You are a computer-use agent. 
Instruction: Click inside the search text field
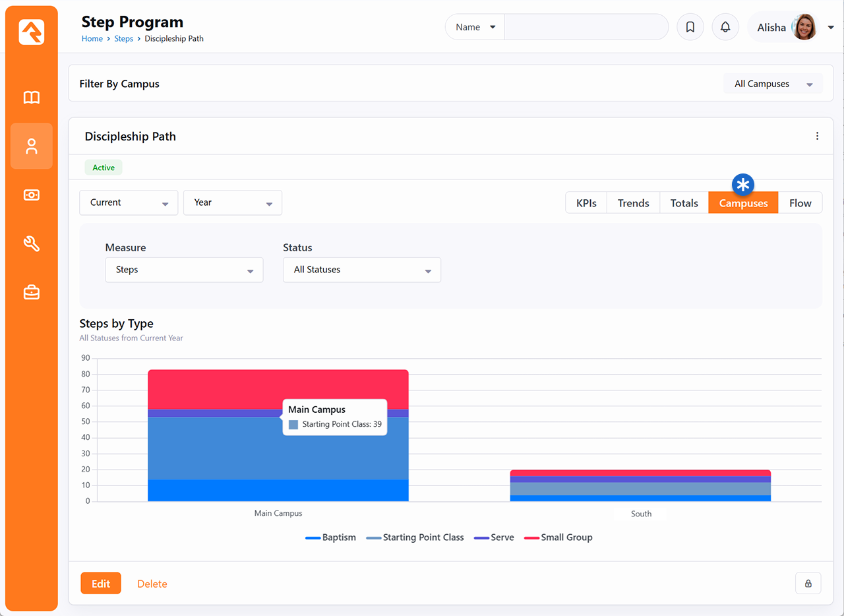point(586,28)
